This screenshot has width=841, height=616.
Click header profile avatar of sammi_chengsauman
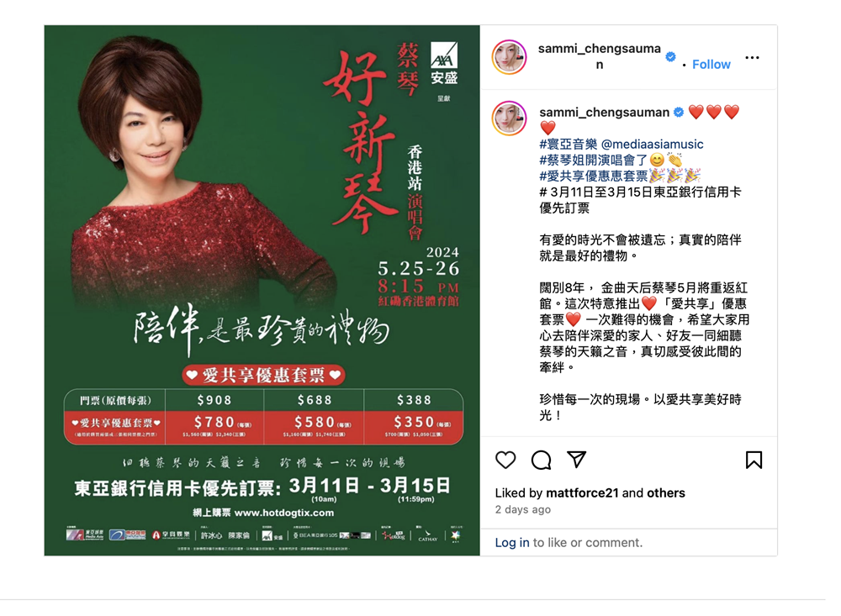pyautogui.click(x=509, y=57)
